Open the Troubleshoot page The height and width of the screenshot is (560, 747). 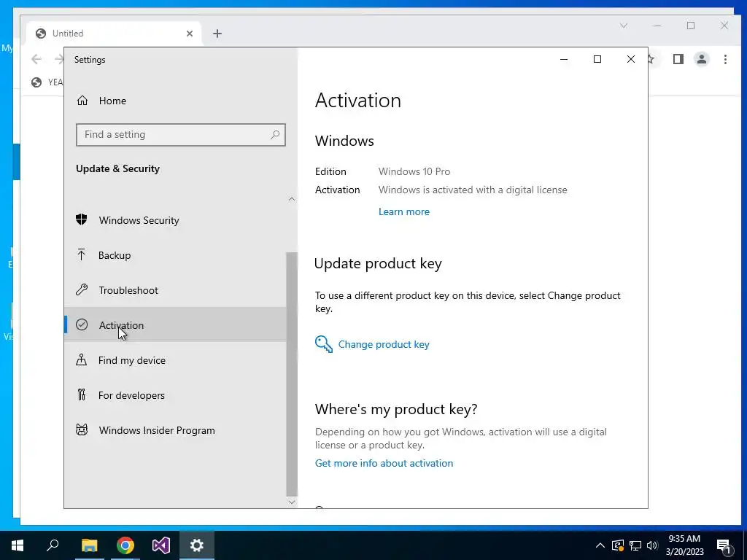(x=175, y=290)
